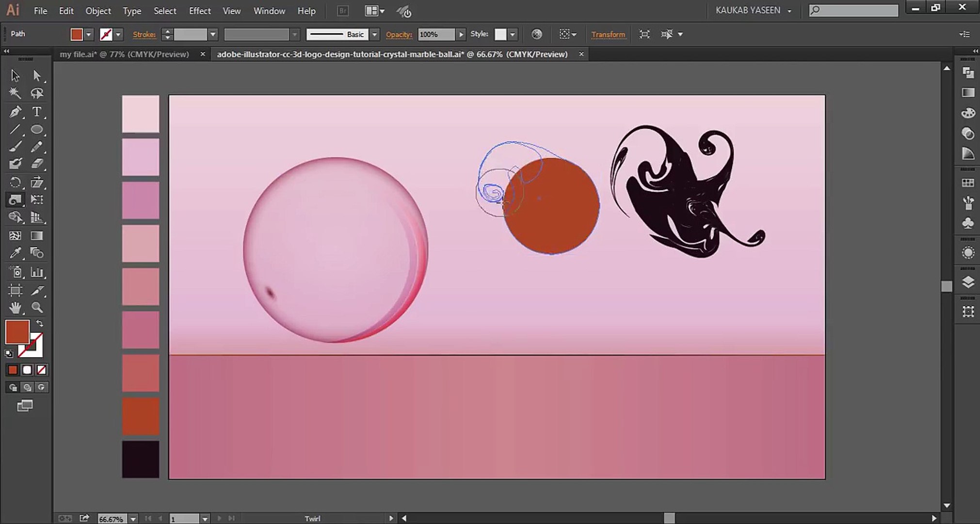Open the Effect menu
This screenshot has width=980, height=524.
[x=200, y=10]
